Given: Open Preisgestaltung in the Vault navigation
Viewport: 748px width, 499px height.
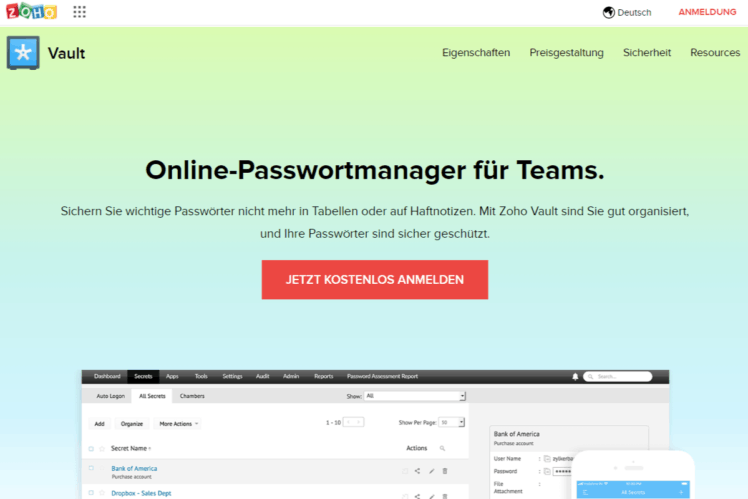Looking at the screenshot, I should [566, 52].
